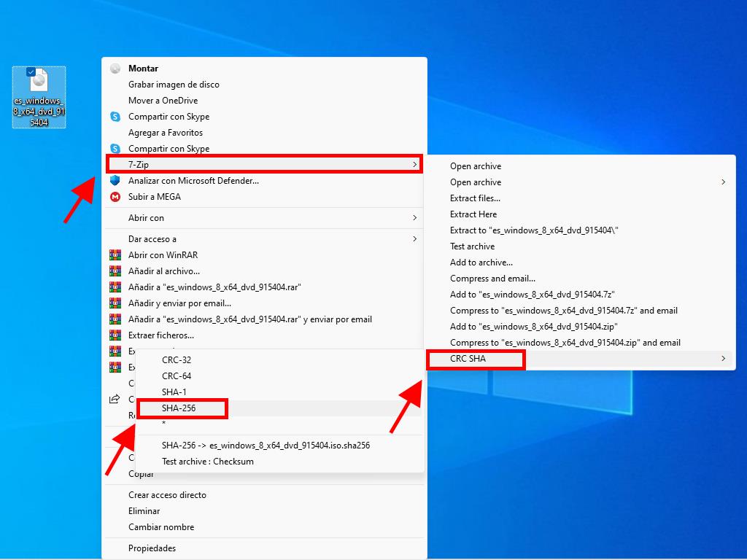
Task: Select Compress and email...
Action: (x=492, y=279)
